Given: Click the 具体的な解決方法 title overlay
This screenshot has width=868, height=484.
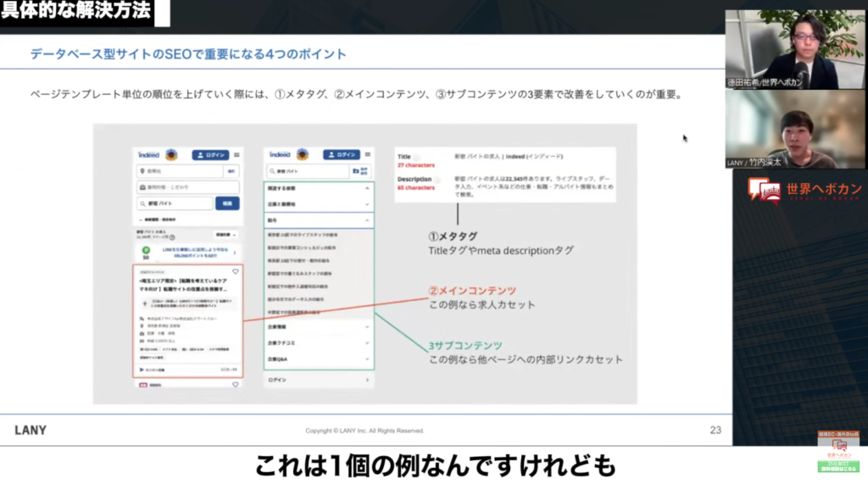Looking at the screenshot, I should pyautogui.click(x=76, y=10).
